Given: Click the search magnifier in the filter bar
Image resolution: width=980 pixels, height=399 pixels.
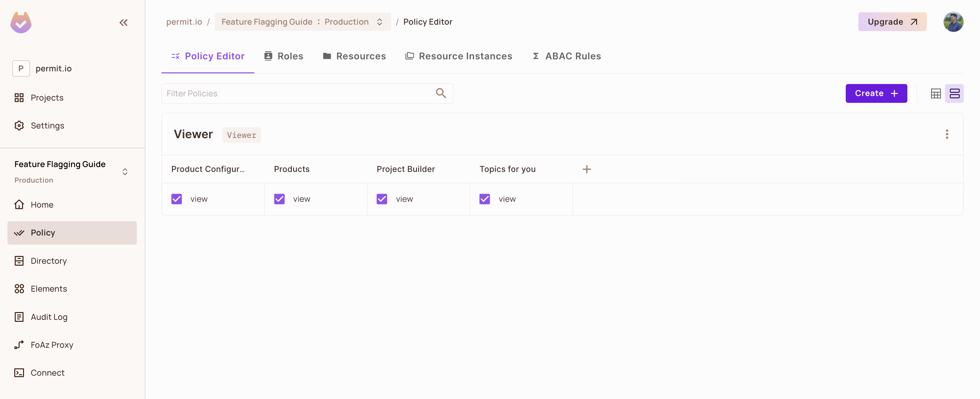Looking at the screenshot, I should tap(440, 93).
